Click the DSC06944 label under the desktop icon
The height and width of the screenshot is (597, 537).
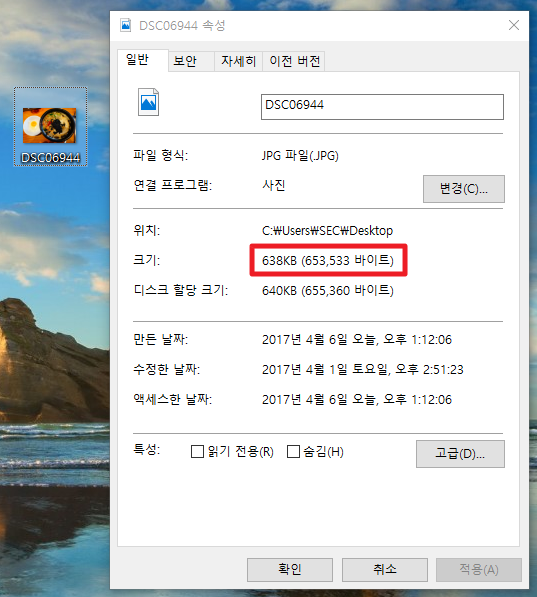click(x=51, y=157)
